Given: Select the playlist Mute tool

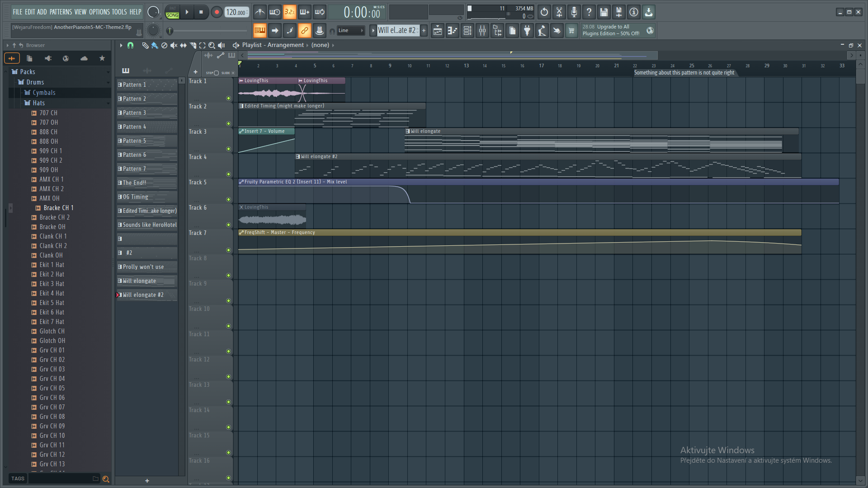Looking at the screenshot, I should (174, 45).
